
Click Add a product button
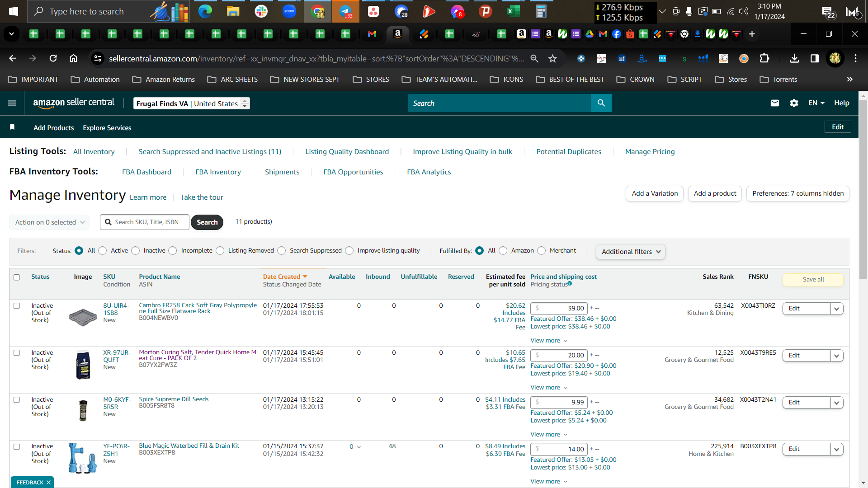715,193
